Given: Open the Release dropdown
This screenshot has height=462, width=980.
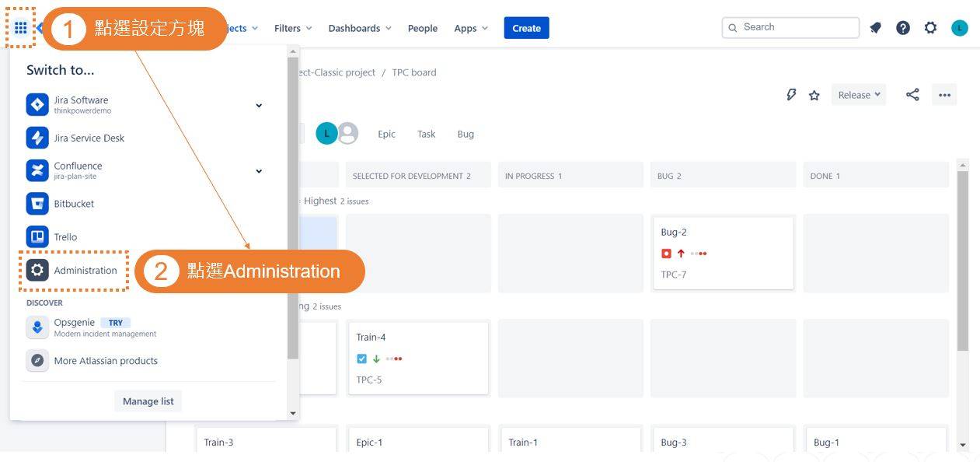Looking at the screenshot, I should (859, 95).
